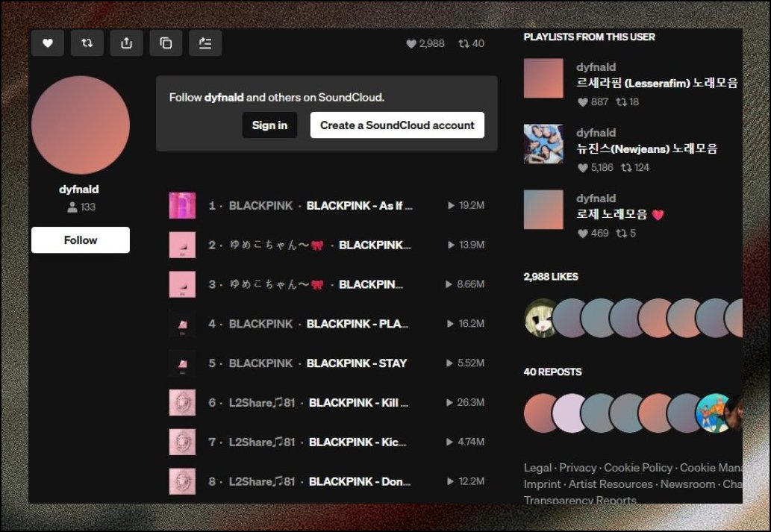This screenshot has width=771, height=532.
Task: Click the 133 followers count
Action: [81, 207]
